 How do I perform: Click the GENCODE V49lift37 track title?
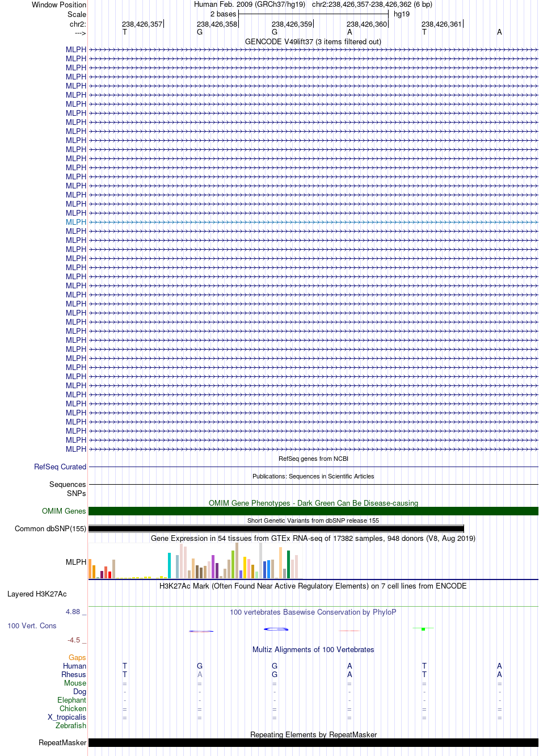[x=313, y=41]
